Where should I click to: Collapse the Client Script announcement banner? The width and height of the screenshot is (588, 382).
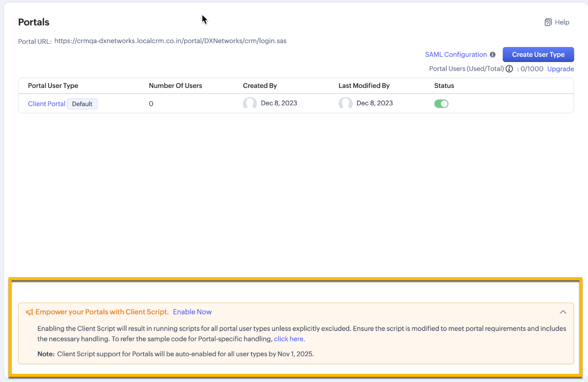tap(563, 312)
